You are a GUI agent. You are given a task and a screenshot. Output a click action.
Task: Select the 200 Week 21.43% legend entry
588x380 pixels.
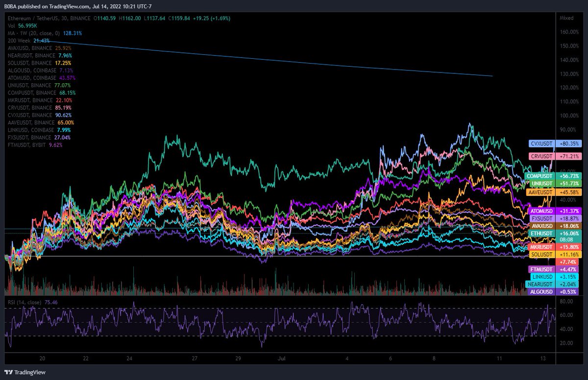tap(29, 41)
